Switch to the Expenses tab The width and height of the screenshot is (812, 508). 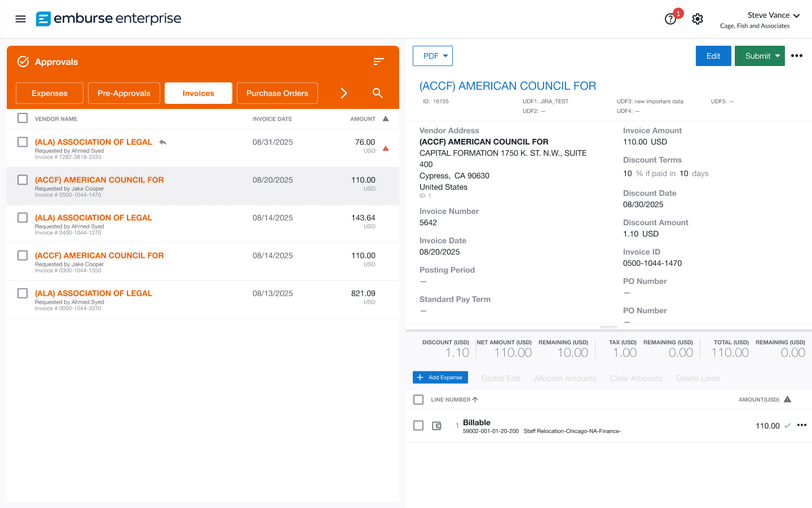click(49, 93)
